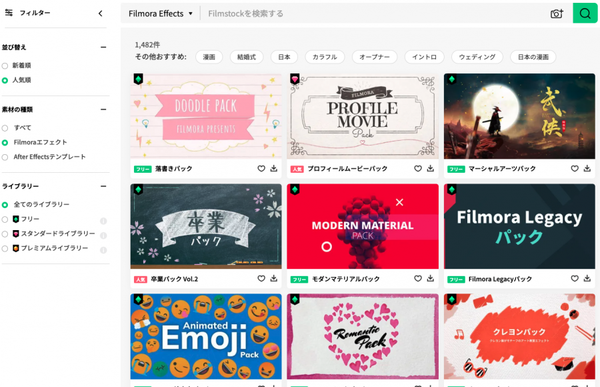The height and width of the screenshot is (387, 600).
Task: Click the 結婚式 suggestion tag
Action: click(x=246, y=57)
